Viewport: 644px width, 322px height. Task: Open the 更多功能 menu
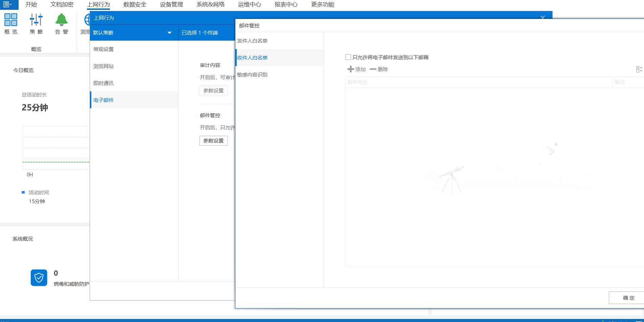coord(323,4)
